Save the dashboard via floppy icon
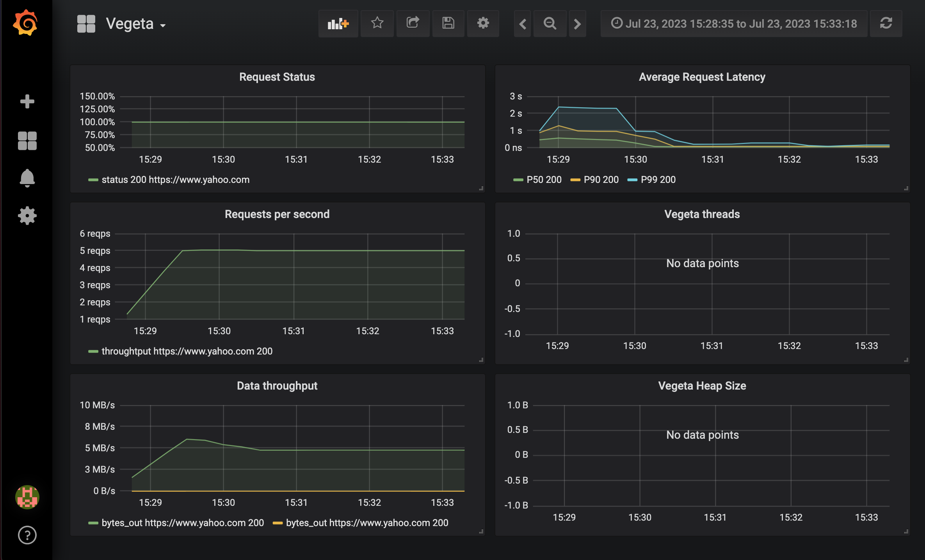 click(448, 23)
